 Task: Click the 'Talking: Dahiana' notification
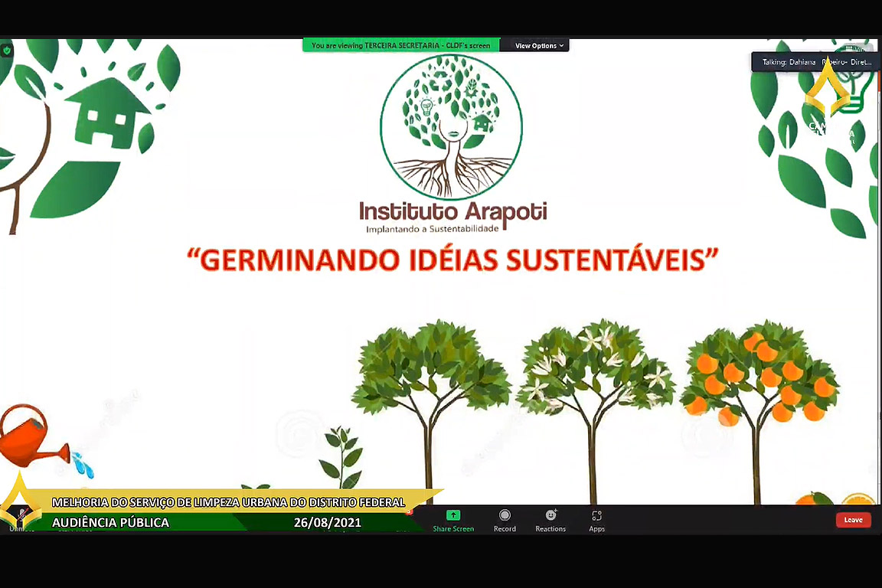815,62
